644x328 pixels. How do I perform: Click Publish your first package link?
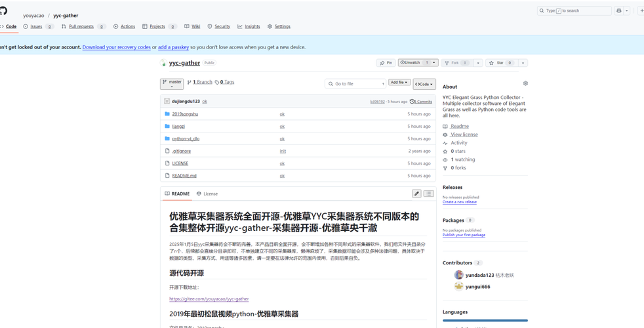coord(464,235)
